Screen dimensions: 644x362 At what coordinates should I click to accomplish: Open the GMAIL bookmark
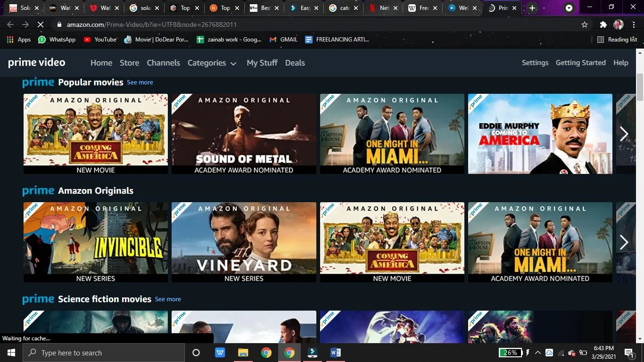[283, 40]
